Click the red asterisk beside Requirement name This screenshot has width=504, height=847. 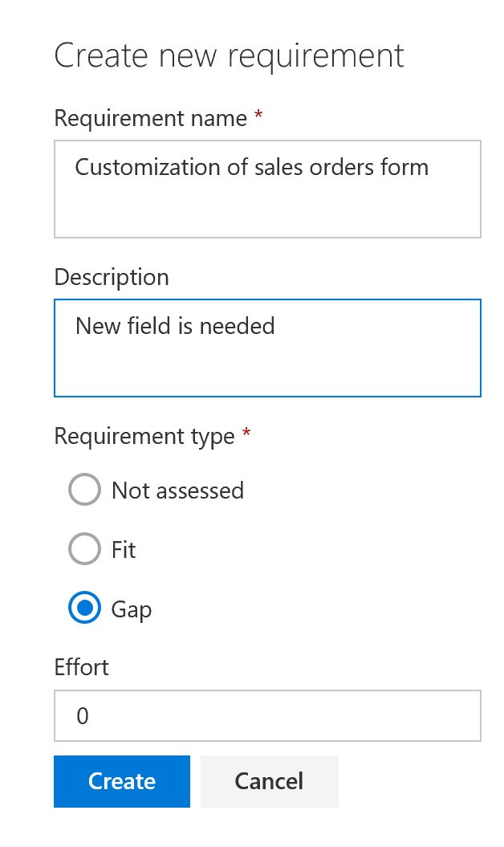pyautogui.click(x=258, y=117)
